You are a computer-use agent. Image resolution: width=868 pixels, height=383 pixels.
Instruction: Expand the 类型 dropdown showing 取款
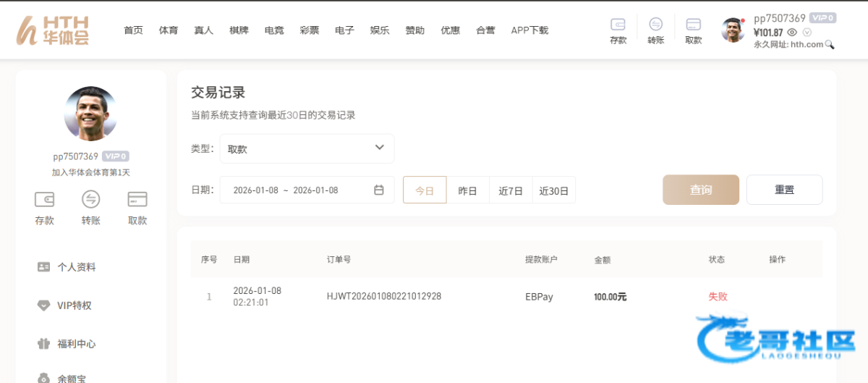(307, 148)
